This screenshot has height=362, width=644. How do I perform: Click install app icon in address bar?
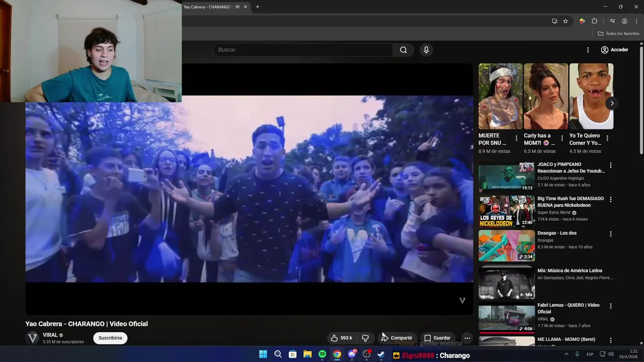point(554,21)
